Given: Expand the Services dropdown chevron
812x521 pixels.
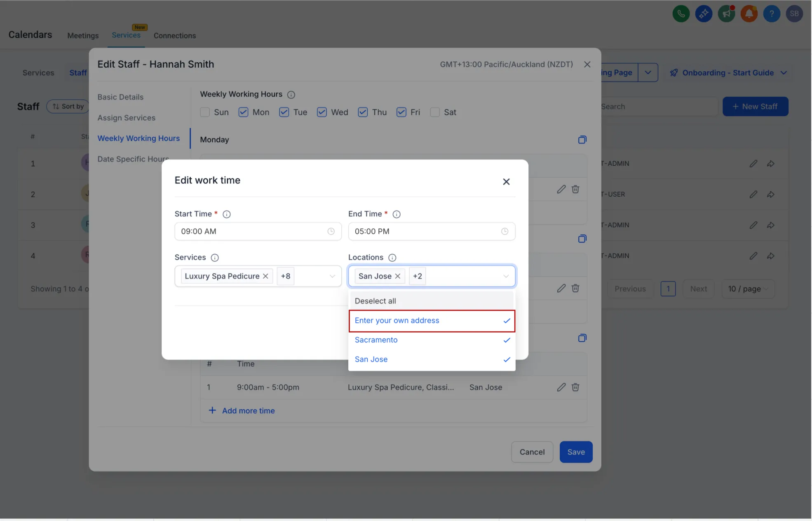Looking at the screenshot, I should pyautogui.click(x=332, y=276).
